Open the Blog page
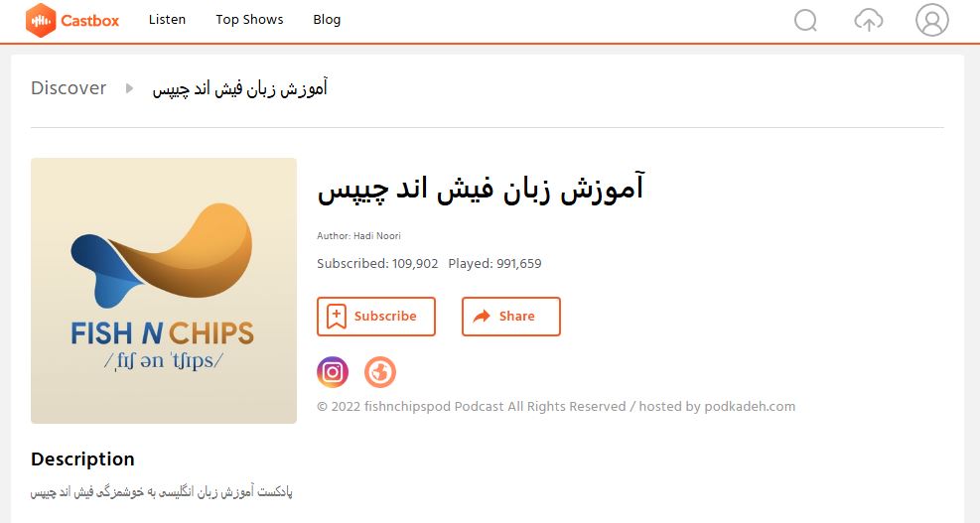This screenshot has width=980, height=523. tap(327, 20)
